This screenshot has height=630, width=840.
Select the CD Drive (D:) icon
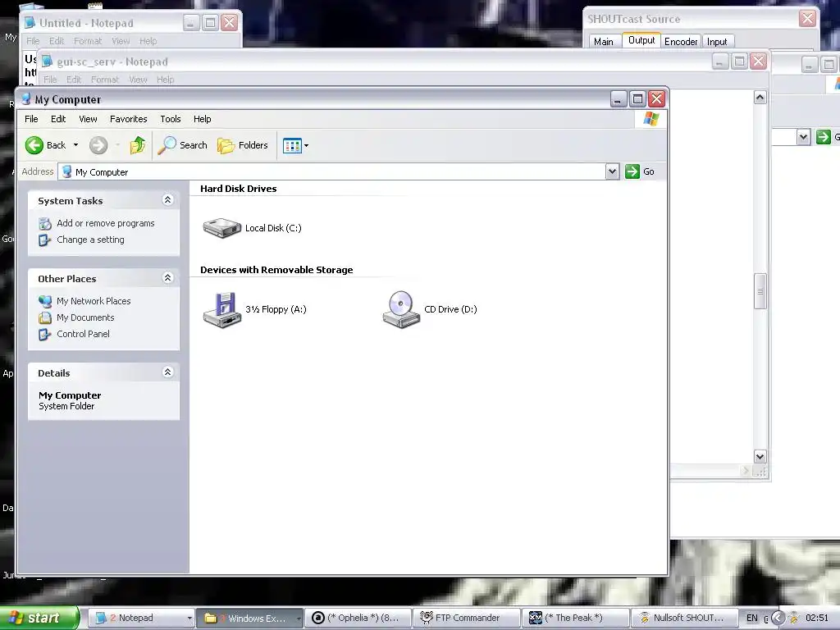click(x=401, y=309)
